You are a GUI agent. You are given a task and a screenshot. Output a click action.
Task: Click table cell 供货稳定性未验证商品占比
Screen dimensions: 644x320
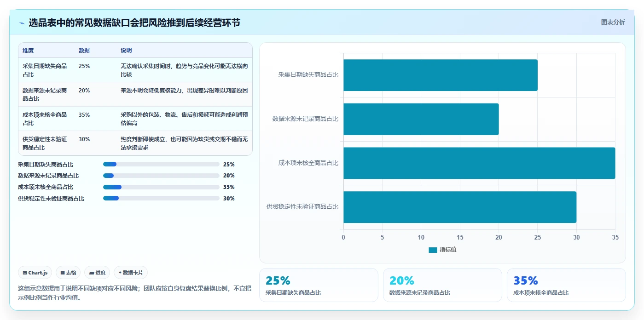tap(45, 143)
